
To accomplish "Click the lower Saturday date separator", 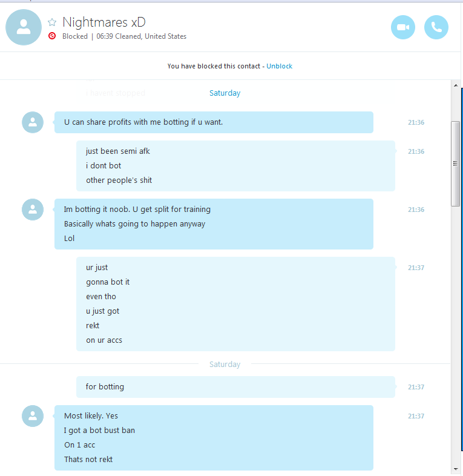I will [x=225, y=365].
